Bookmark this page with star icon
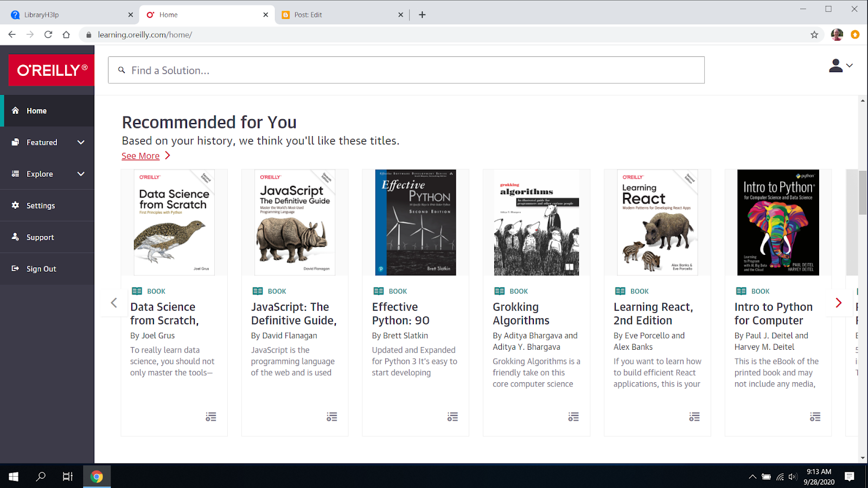 point(814,35)
